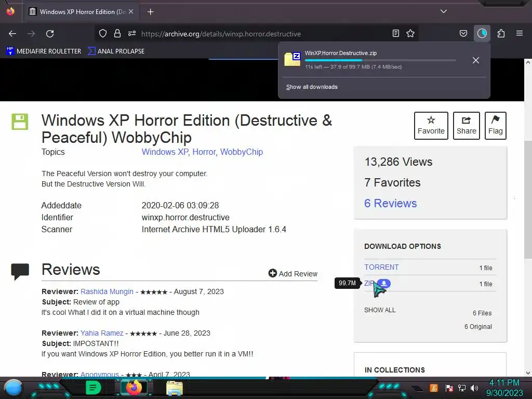Screen dimensions: 532x399
Task: Open reviewer Yahia Ramez's profile
Action: pyautogui.click(x=102, y=333)
